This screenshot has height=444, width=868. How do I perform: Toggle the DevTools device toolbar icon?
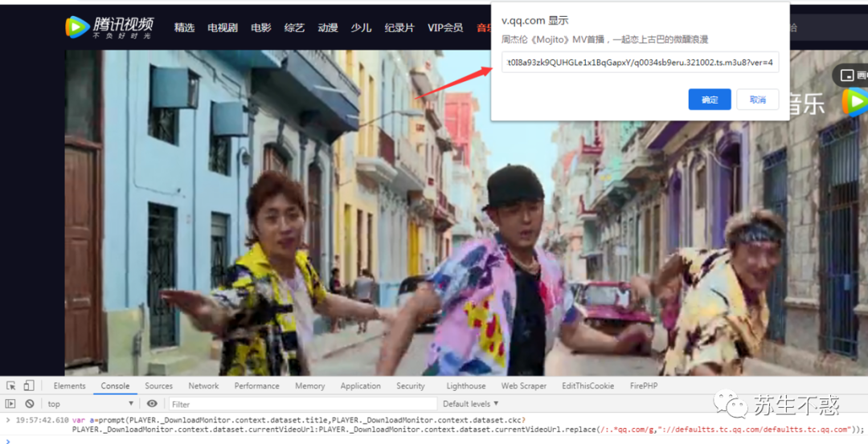[x=29, y=385]
